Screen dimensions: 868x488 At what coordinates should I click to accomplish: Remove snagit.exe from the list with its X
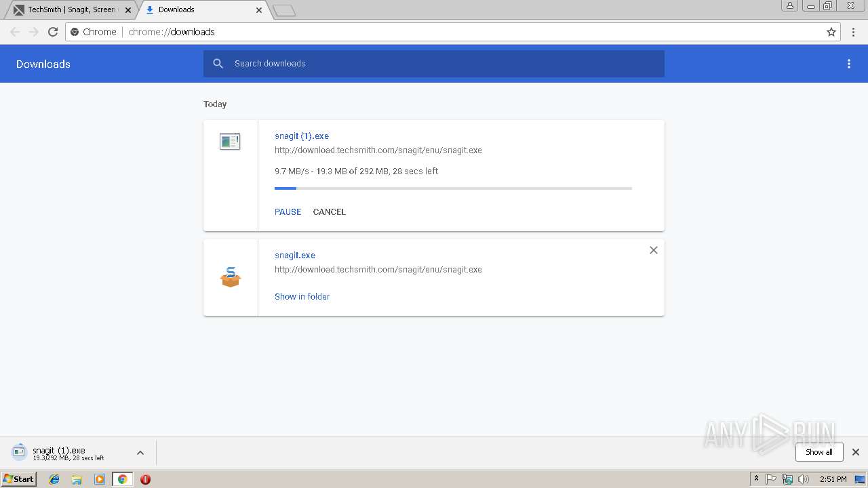click(x=654, y=250)
